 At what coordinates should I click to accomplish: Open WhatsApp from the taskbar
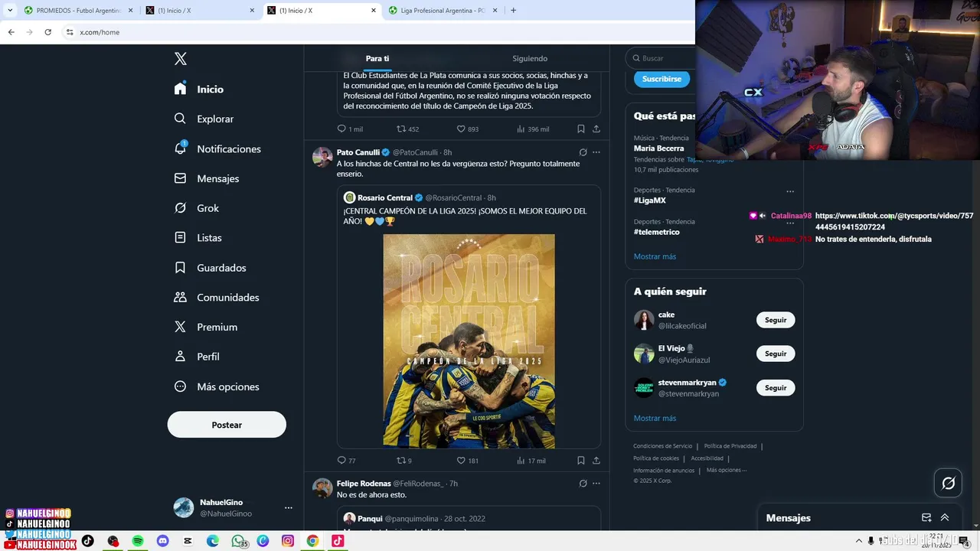tap(238, 541)
